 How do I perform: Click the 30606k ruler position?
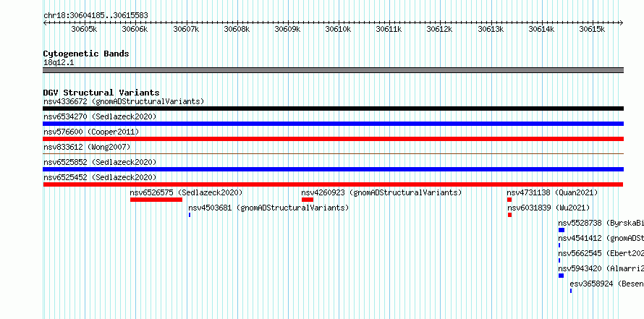[x=135, y=29]
